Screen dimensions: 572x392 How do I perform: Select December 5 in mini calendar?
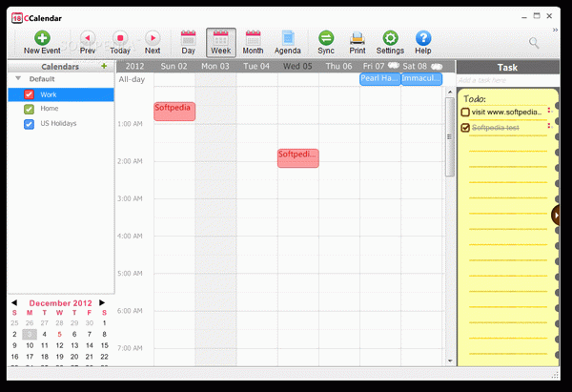click(59, 335)
